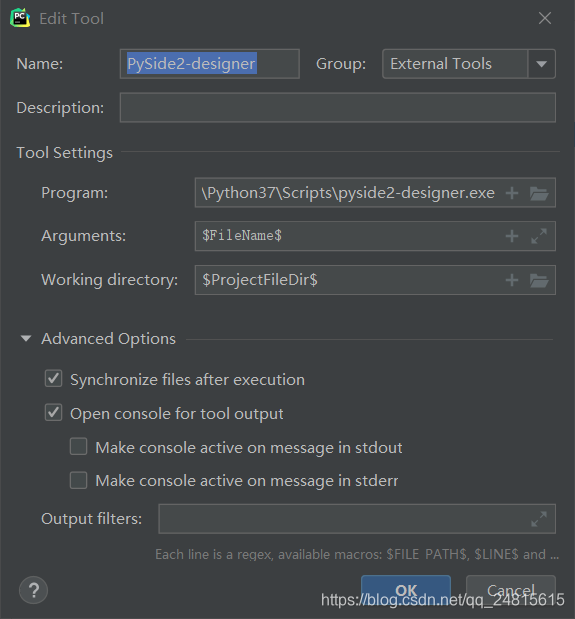This screenshot has width=575, height=619.
Task: Focus the Name field PySide2-designer
Action: tap(210, 64)
